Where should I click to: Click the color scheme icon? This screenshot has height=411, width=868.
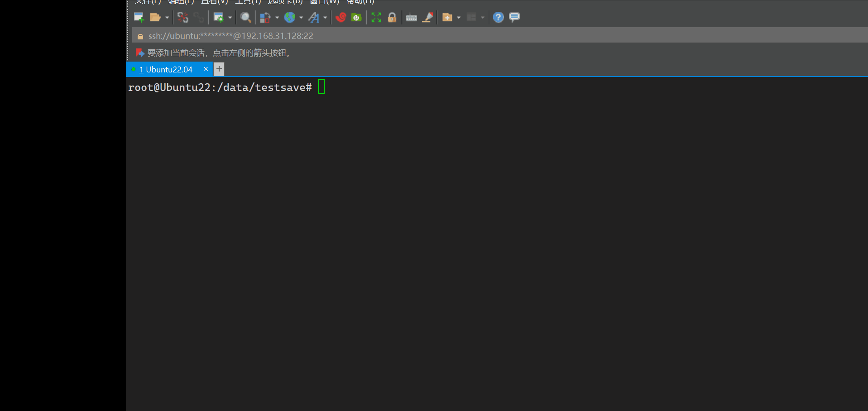pos(265,18)
